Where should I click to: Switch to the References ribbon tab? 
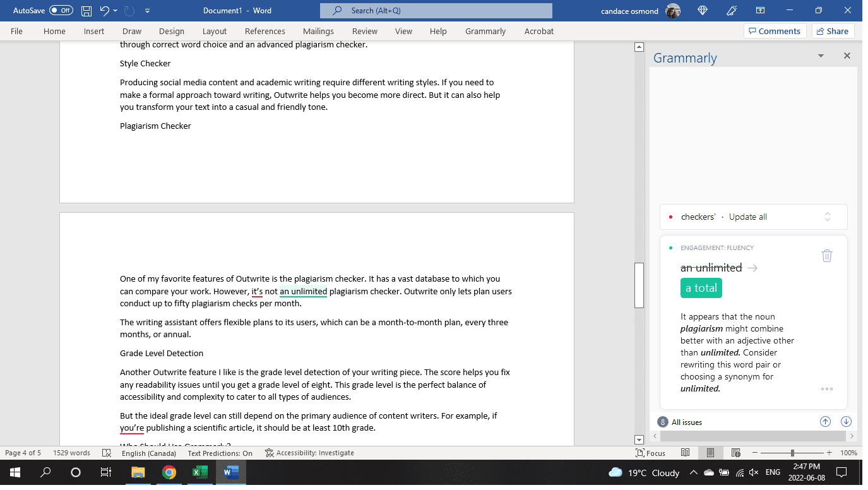coord(265,30)
